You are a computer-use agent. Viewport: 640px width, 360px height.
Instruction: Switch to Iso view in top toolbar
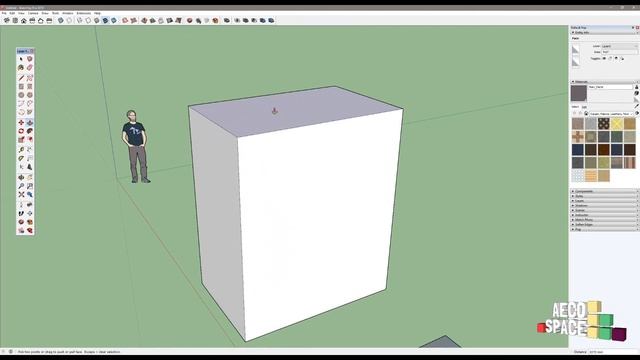7,20
